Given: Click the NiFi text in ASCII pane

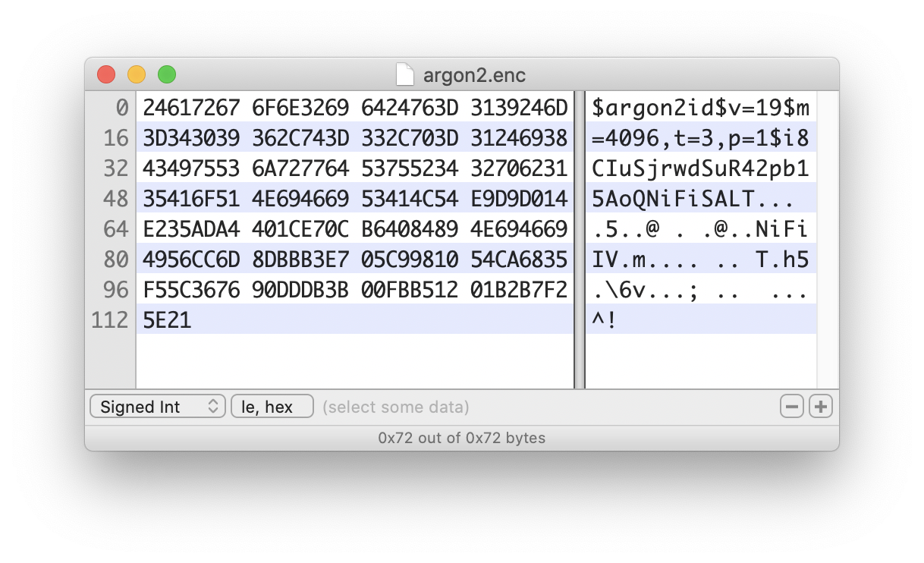Looking at the screenshot, I should [x=781, y=228].
